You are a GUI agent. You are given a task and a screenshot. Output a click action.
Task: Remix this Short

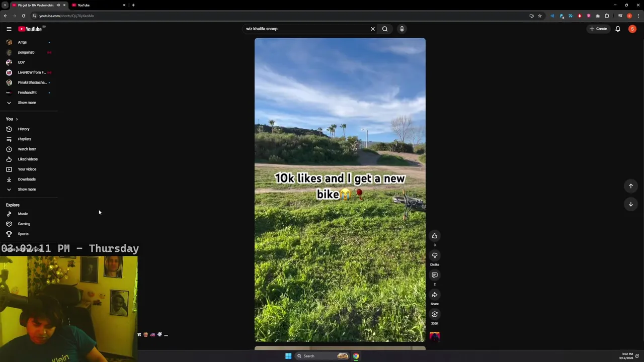coord(435,314)
